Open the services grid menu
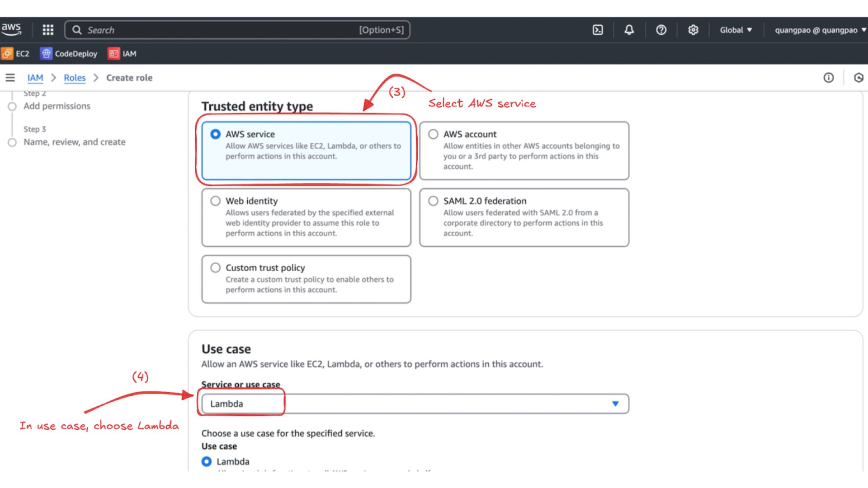Screen dimensions: 868x488 point(47,29)
